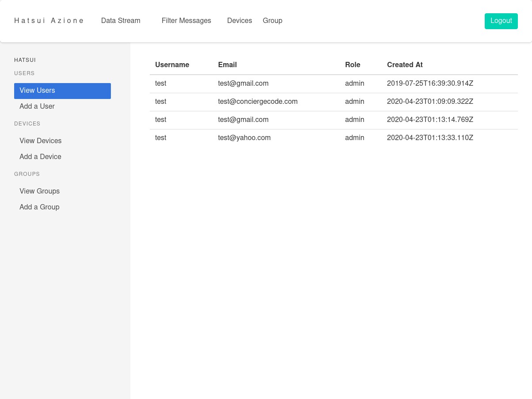Screen dimensions: 532x399
Task: Click Add a Group sidebar link
Action: pyautogui.click(x=39, y=207)
